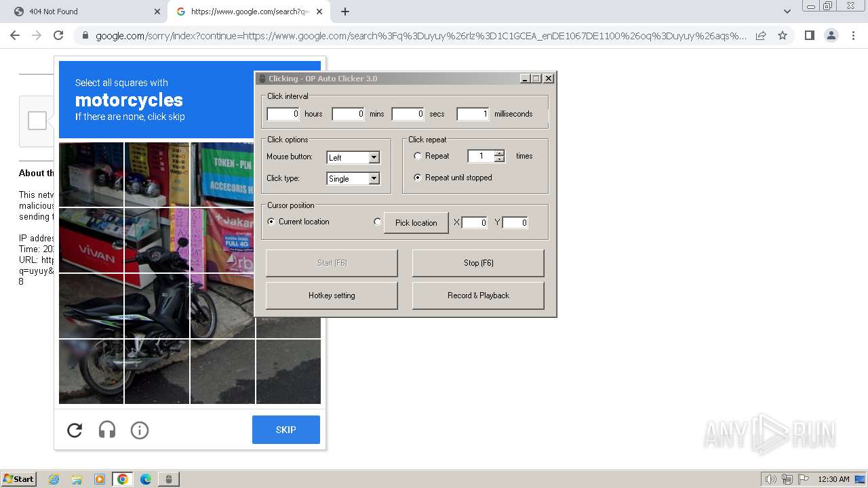Skip the motorcycles captcha
This screenshot has width=868, height=488.
coord(286,430)
